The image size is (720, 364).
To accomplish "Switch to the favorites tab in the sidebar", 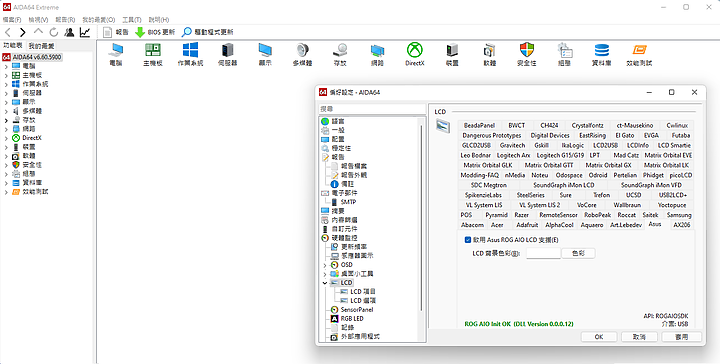I will pos(41,46).
